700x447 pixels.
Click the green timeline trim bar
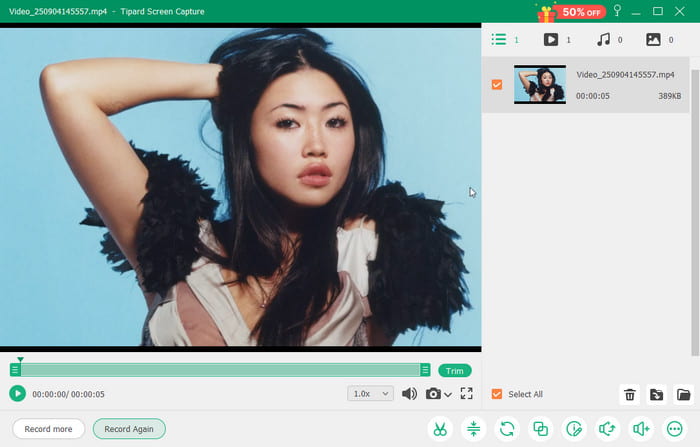[220, 370]
